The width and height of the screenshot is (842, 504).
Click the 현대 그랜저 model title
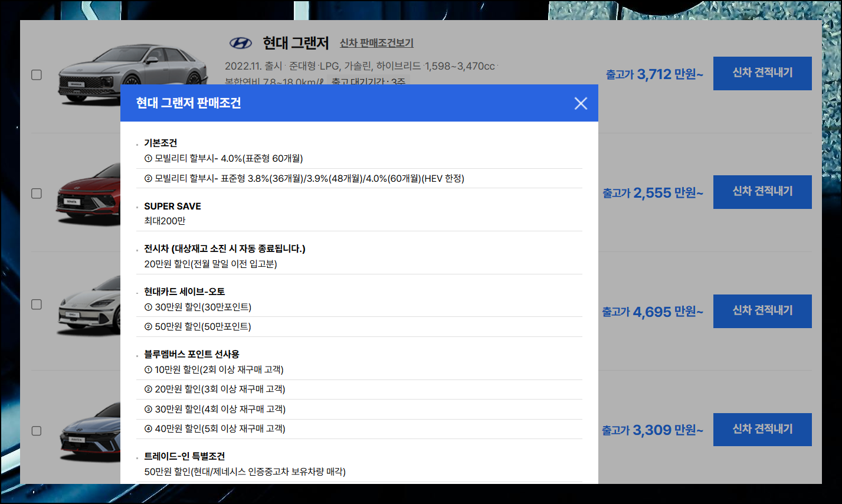(x=296, y=43)
